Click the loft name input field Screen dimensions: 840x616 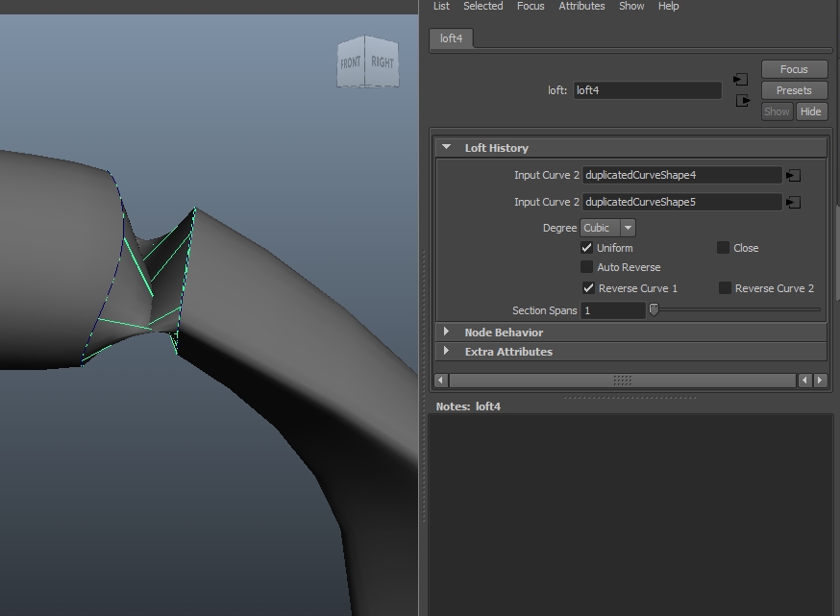coord(647,90)
